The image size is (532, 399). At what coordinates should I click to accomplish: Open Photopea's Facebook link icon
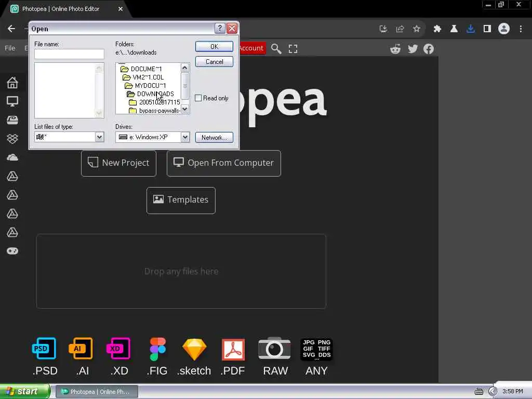pyautogui.click(x=429, y=49)
